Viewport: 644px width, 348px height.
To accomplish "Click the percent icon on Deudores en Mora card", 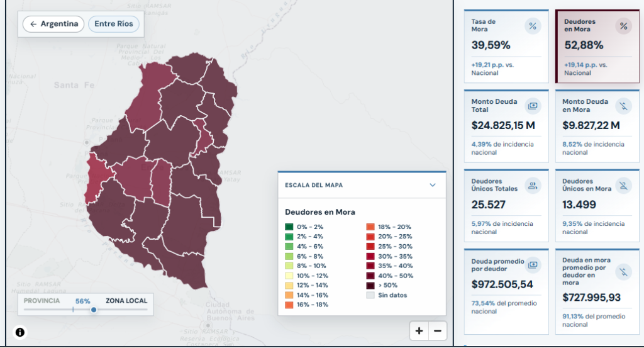I will (623, 26).
